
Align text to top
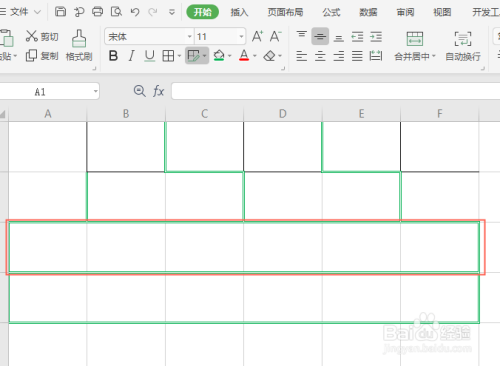(302, 36)
